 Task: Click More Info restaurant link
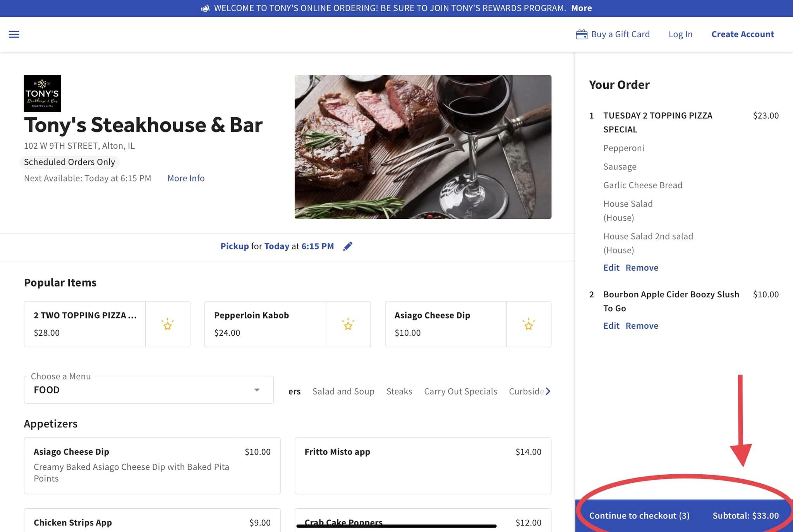[x=186, y=178]
